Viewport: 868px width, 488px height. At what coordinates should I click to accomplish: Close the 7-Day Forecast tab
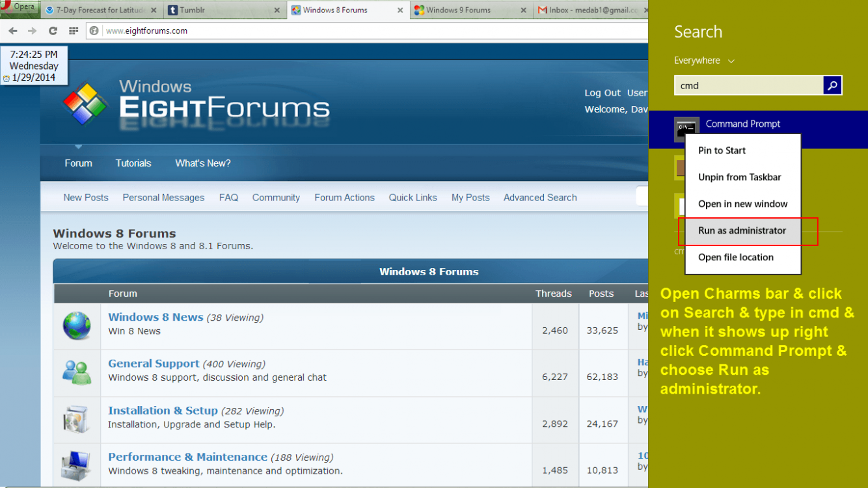tap(154, 10)
